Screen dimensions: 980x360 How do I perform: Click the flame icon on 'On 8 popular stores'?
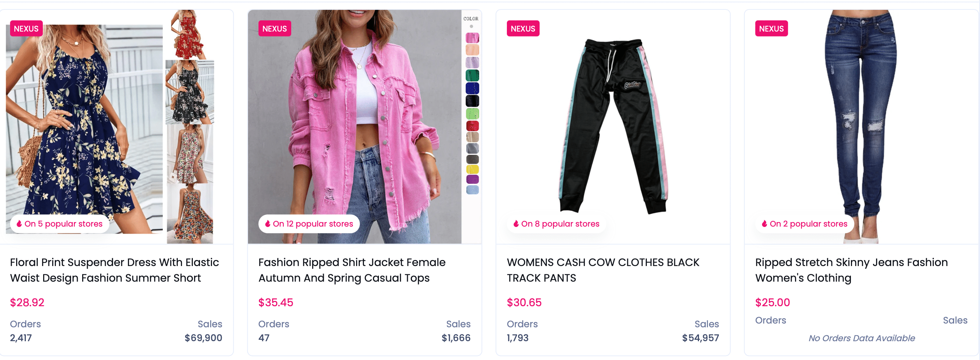click(516, 224)
